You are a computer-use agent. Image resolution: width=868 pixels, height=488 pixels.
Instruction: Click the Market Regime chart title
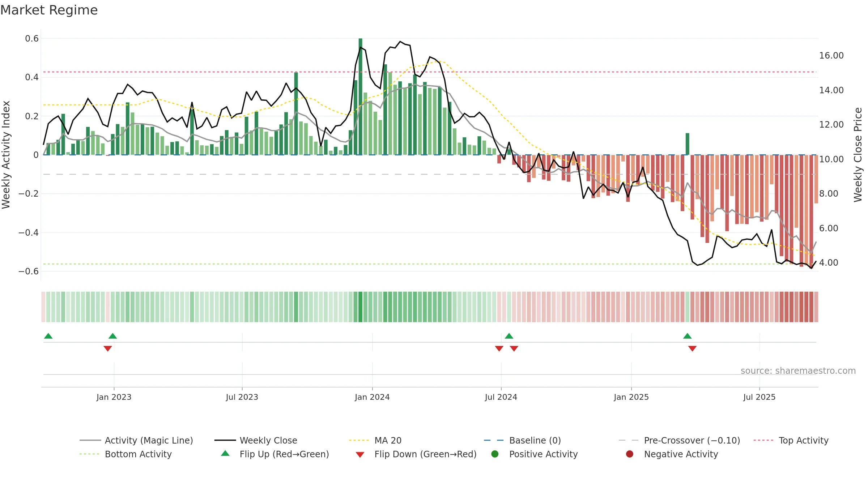pyautogui.click(x=49, y=10)
